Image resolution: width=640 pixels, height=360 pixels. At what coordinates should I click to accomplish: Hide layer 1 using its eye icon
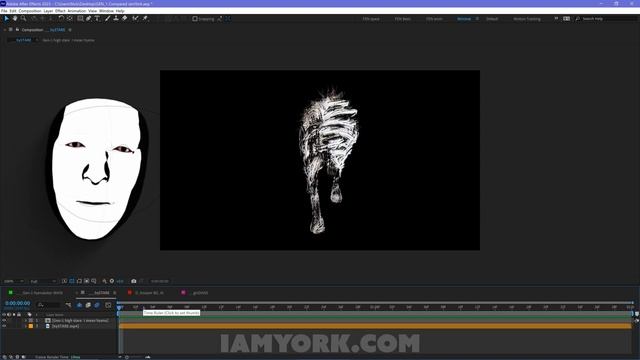tap(4, 320)
